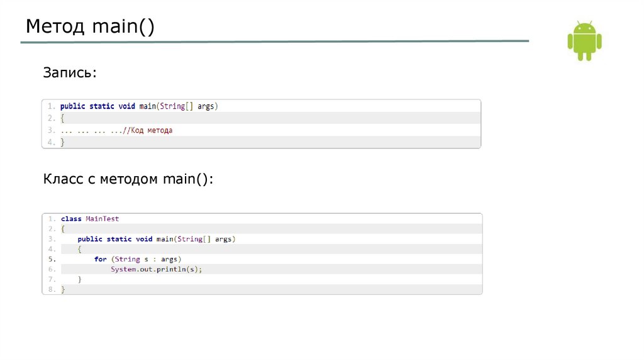Click line number 4 of the first code block
Screen dimensions: 644x361
click(x=51, y=142)
